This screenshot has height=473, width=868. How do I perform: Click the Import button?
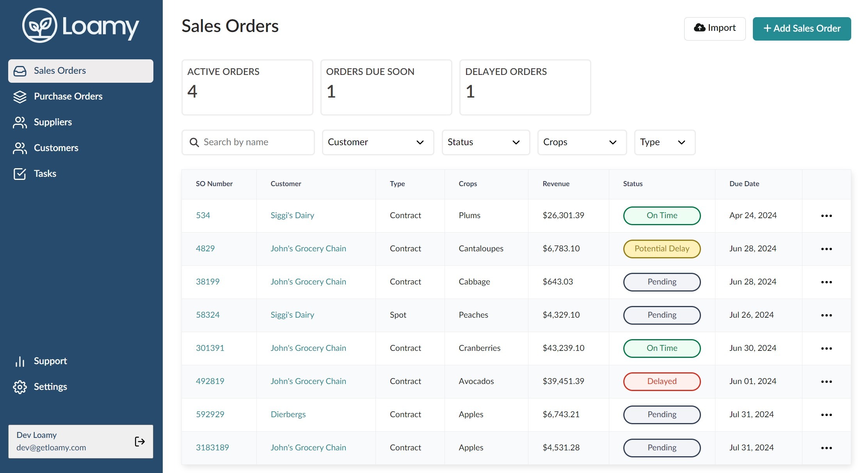pos(715,28)
